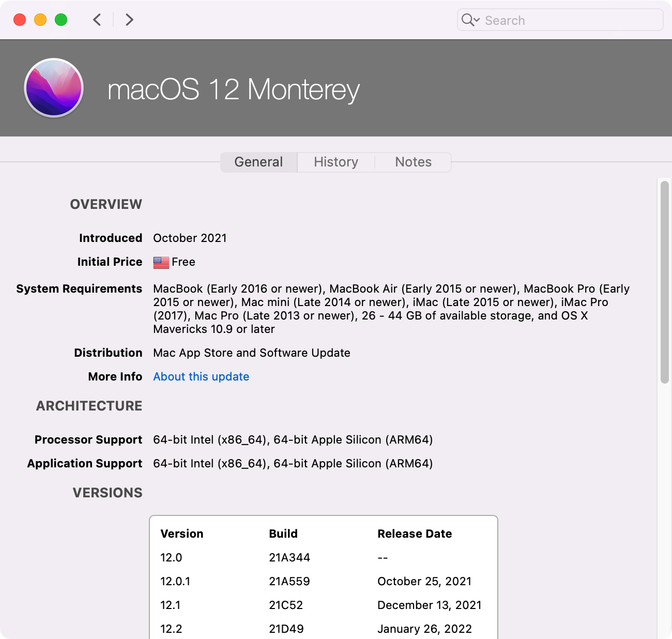Screen dimensions: 672x639
Task: Sort by the Build column header
Action: [x=283, y=534]
